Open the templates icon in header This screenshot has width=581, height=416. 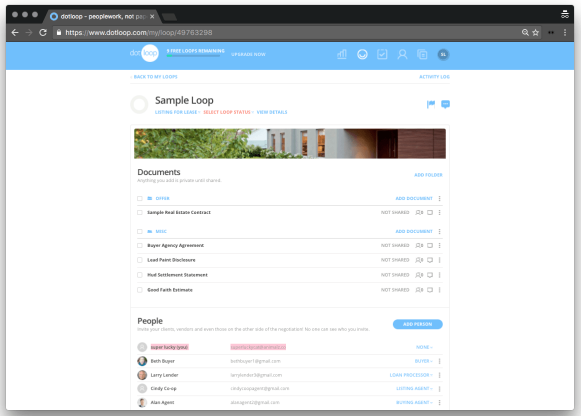[x=422, y=54]
